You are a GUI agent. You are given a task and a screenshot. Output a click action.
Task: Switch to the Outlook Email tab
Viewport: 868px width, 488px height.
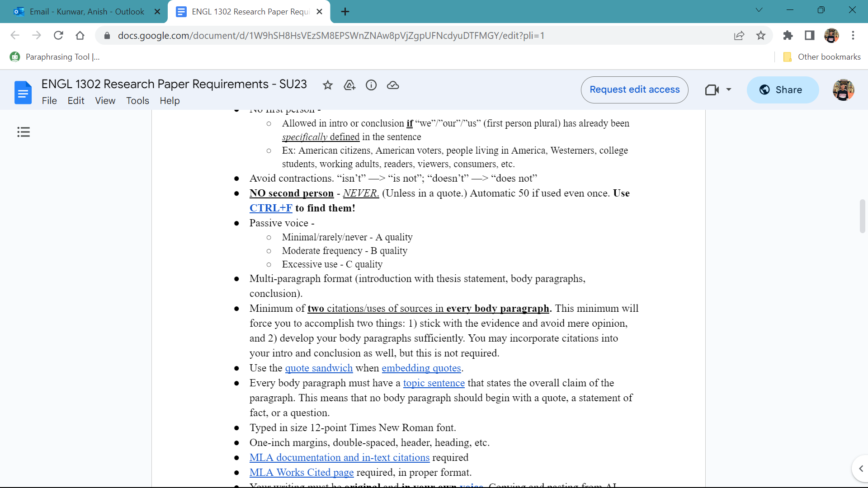(86, 11)
